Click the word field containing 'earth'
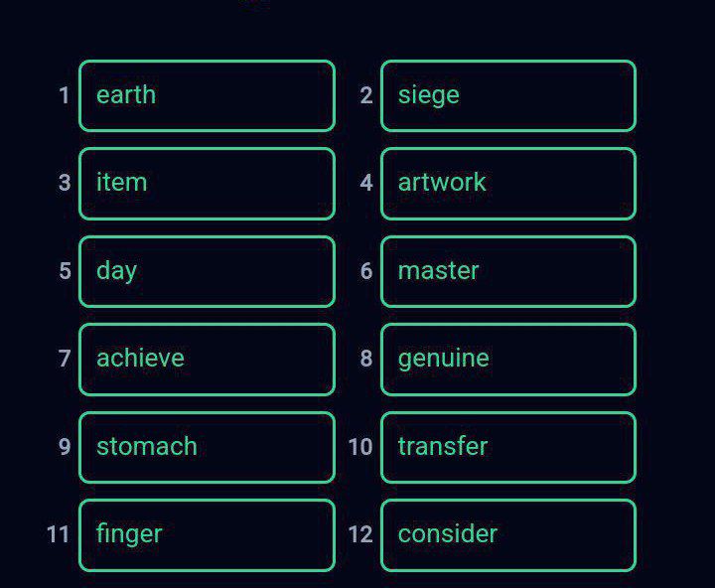Image resolution: width=715 pixels, height=588 pixels. click(x=207, y=95)
